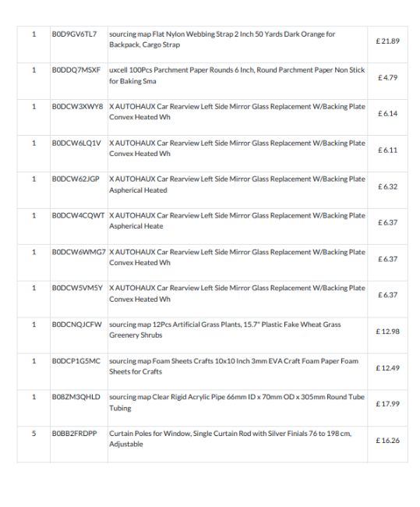Click the £4.79 price cell
The image size is (420, 507).
click(387, 77)
